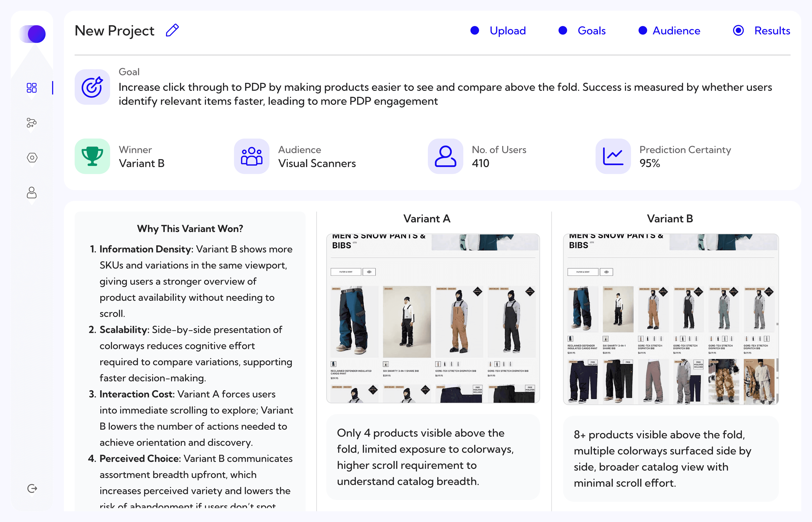Open the Variant A screenshot thumbnail
The width and height of the screenshot is (812, 522).
click(x=433, y=318)
